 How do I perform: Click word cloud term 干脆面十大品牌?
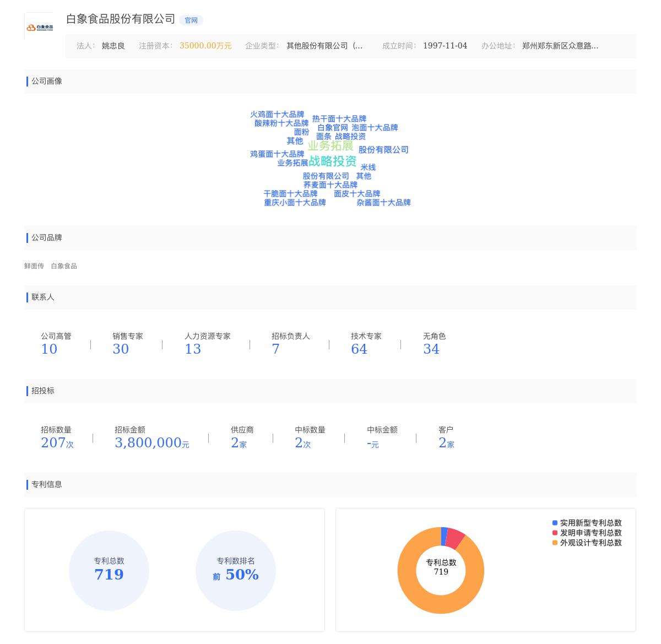tap(290, 194)
